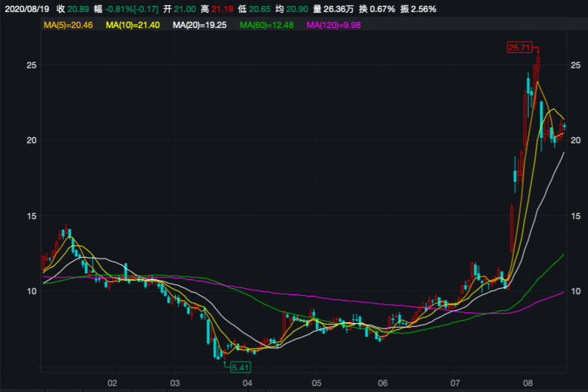Click the 25 price label on left axis

[x=32, y=65]
